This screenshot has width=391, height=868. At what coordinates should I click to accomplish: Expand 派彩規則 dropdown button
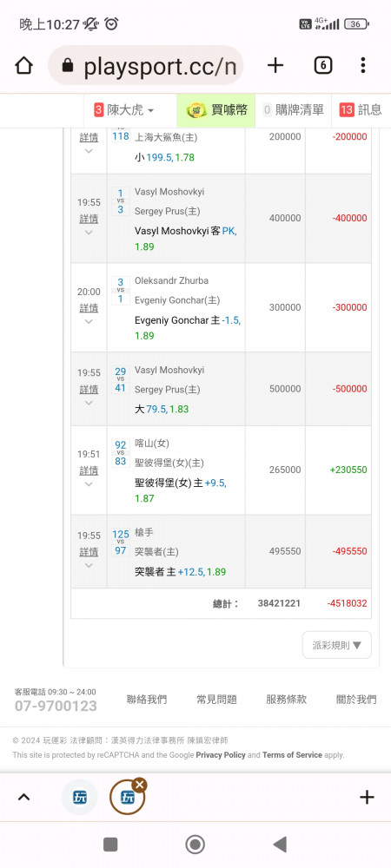coord(337,645)
